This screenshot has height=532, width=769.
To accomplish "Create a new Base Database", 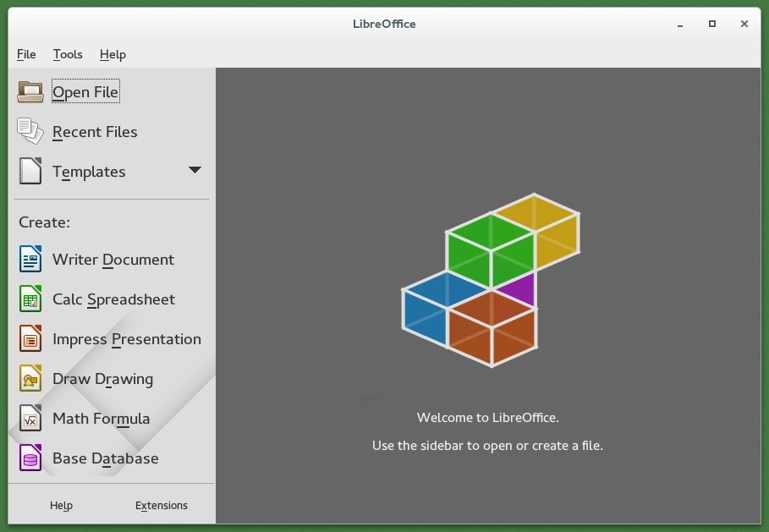I will [x=106, y=458].
